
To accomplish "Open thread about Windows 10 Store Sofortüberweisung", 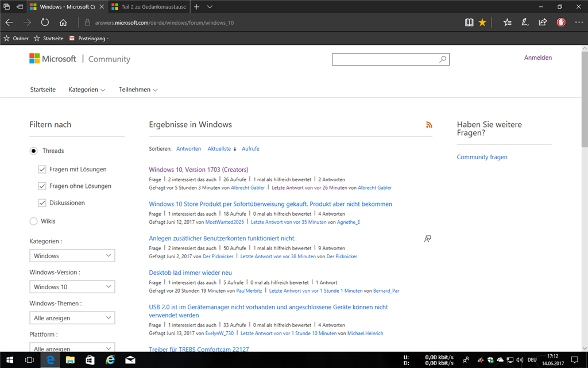I will [270, 204].
